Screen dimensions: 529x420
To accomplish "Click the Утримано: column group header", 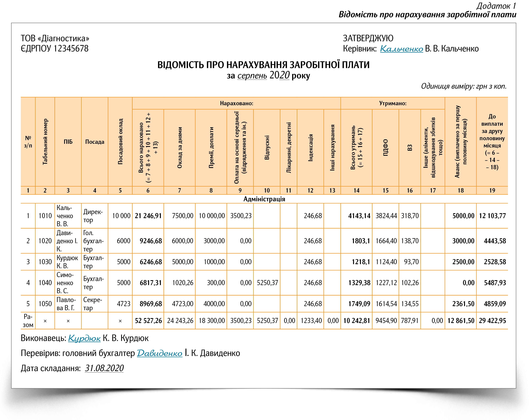I will coord(393,103).
